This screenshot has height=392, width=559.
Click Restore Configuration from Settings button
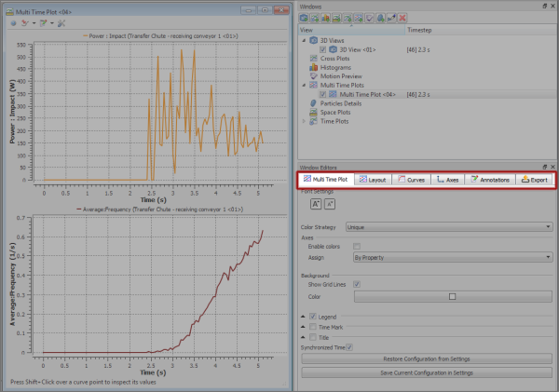click(426, 358)
